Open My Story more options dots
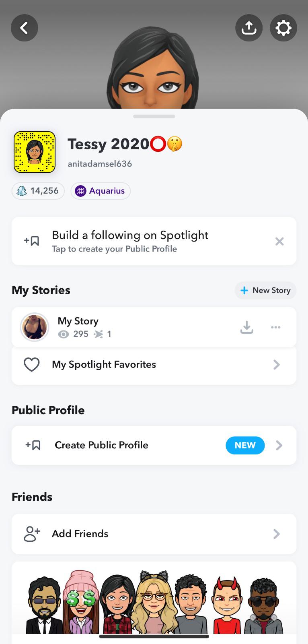Viewport: 308px width, 644px height. (276, 327)
